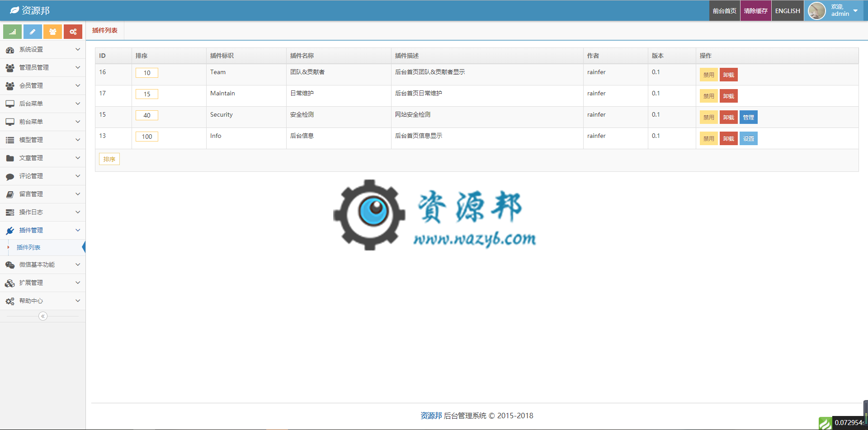
Task: Click the sort field with value 15
Action: (x=147, y=94)
